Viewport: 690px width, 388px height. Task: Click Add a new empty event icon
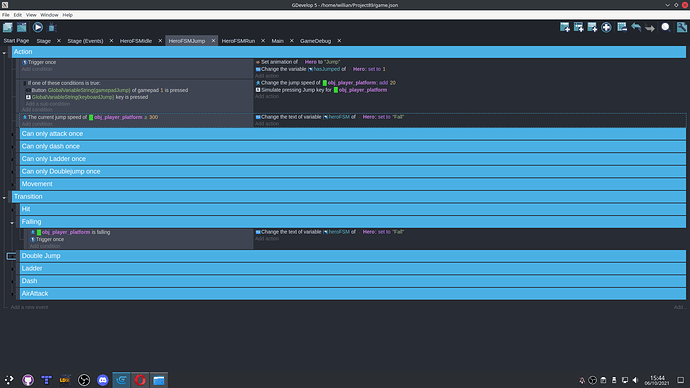(565, 27)
